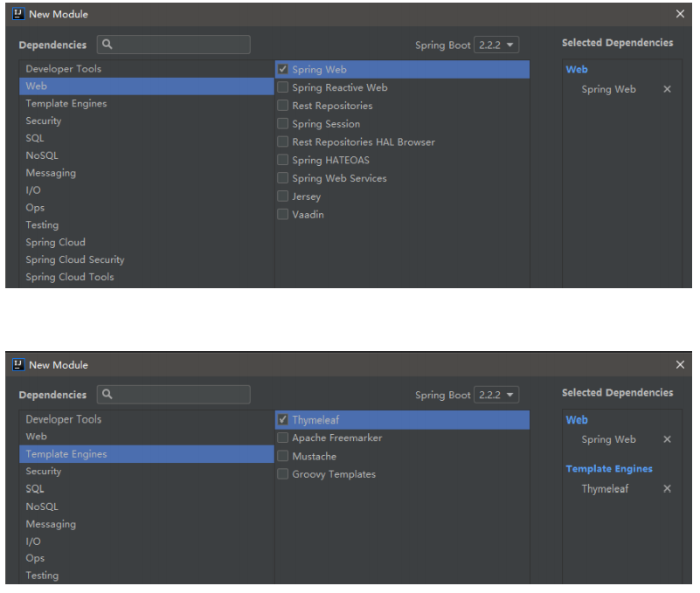Remove Spring Web dependency in bottom window
The width and height of the screenshot is (700, 593).
(667, 439)
